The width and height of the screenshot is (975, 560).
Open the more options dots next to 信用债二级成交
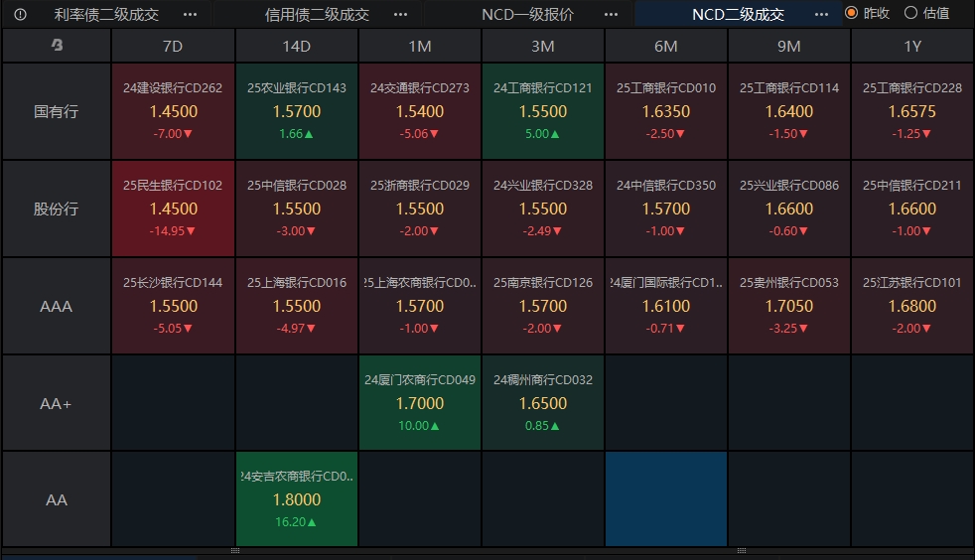(400, 14)
